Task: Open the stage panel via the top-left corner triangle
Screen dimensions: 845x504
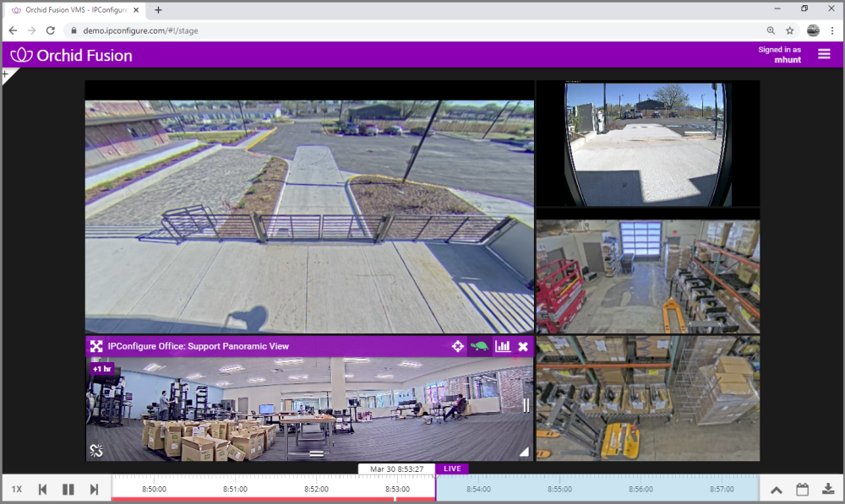Action: coord(6,75)
